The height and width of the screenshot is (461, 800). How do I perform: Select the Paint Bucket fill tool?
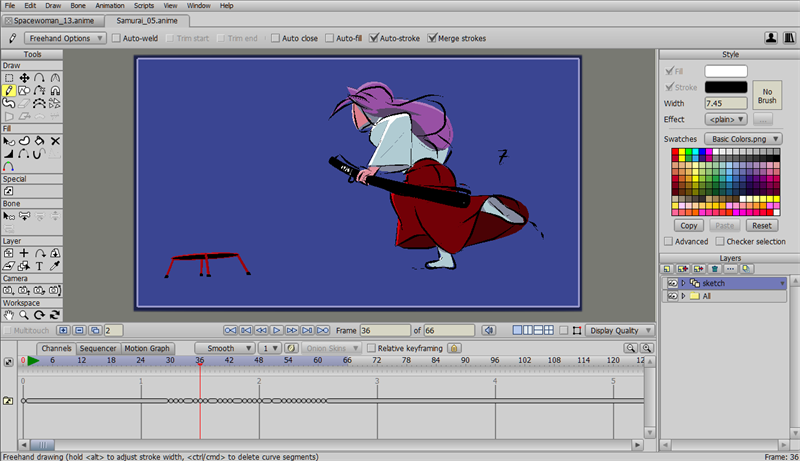(x=40, y=141)
